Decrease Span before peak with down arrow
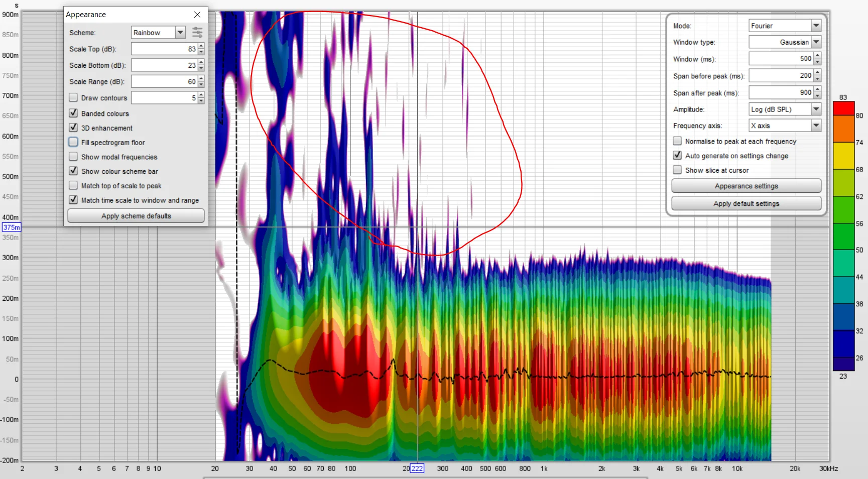 click(817, 79)
